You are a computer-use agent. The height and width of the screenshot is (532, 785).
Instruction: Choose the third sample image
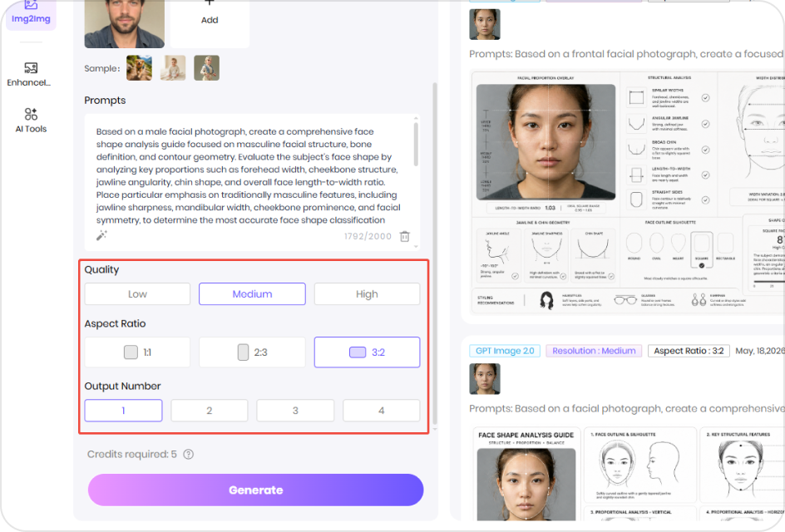click(206, 68)
